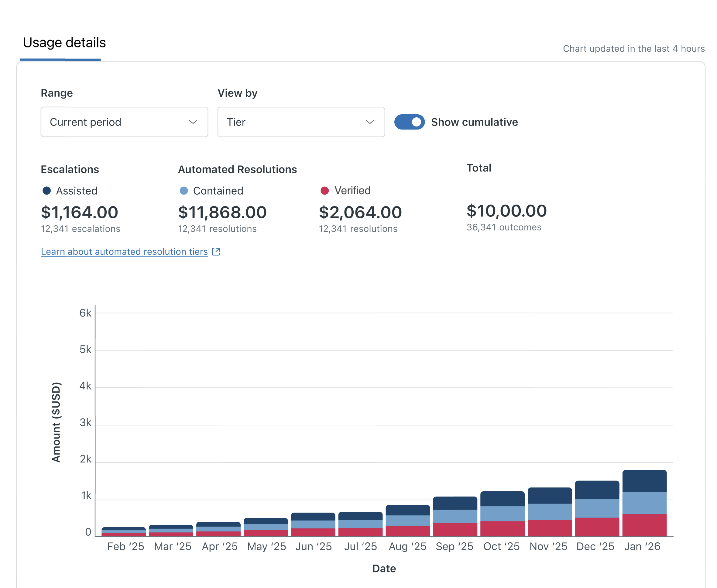
Task: Open the Current period range dropdown
Action: coord(124,122)
